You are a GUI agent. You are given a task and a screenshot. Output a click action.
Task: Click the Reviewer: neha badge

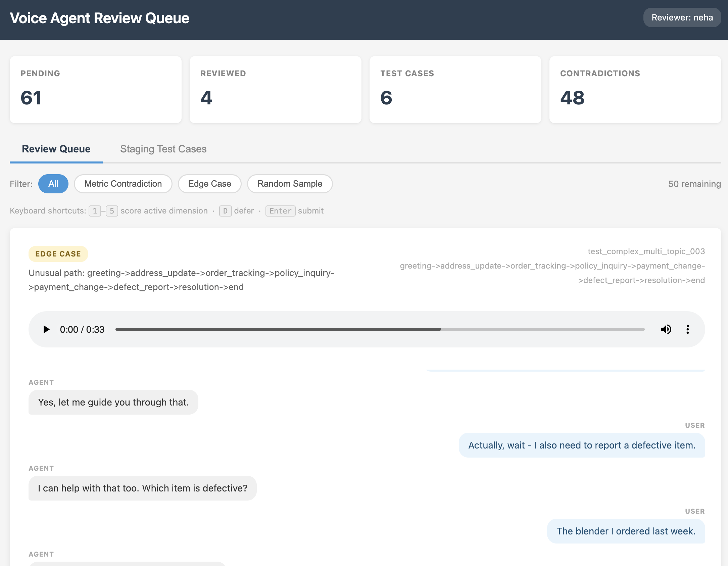click(682, 17)
